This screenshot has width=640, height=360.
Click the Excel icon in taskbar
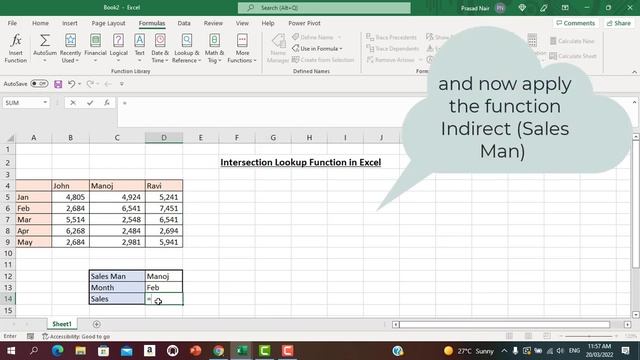[x=242, y=351]
